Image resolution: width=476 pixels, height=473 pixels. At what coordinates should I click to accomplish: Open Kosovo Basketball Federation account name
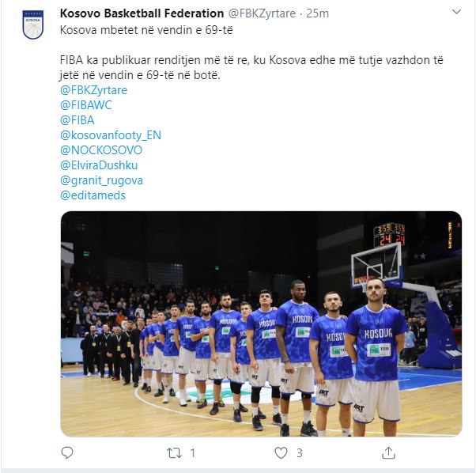coord(142,13)
